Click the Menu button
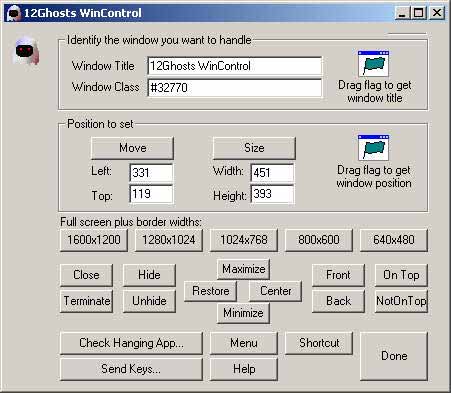 tap(244, 343)
